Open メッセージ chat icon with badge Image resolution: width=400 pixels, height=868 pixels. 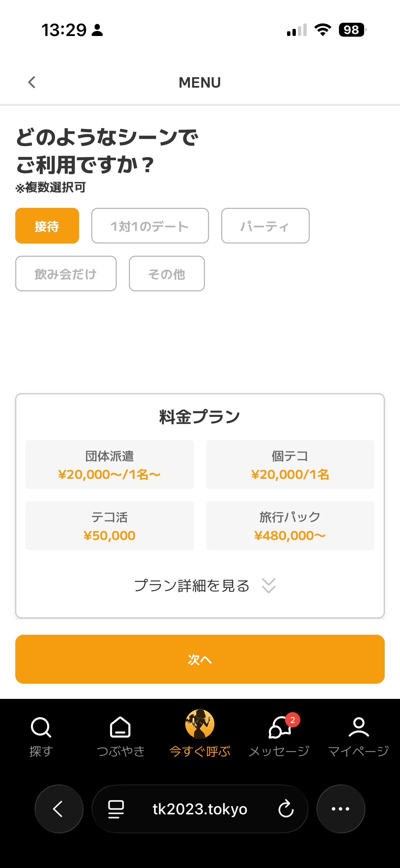[280, 727]
